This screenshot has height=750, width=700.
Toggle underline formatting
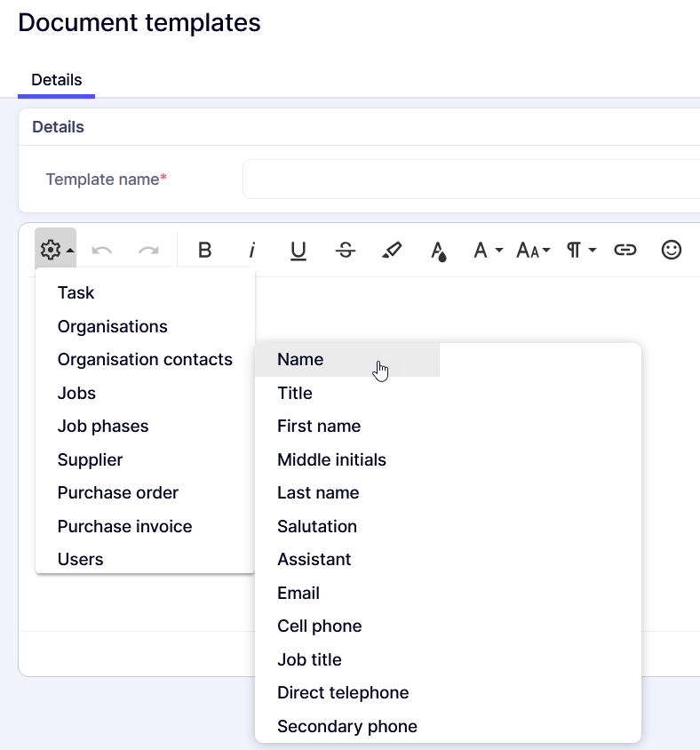point(298,251)
